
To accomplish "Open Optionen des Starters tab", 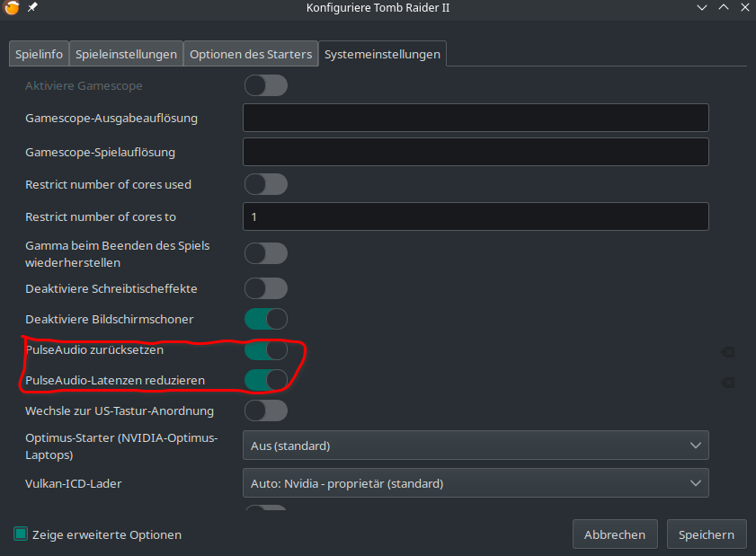I will pos(251,54).
